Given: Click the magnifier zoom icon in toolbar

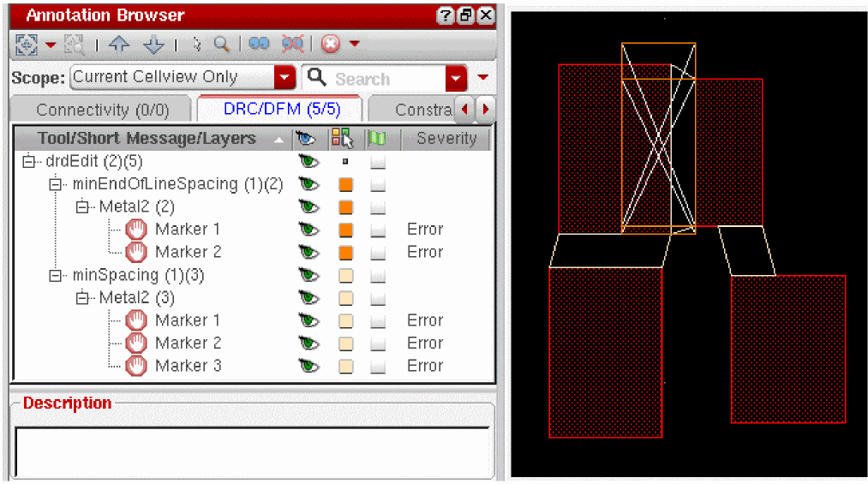Looking at the screenshot, I should pyautogui.click(x=221, y=44).
